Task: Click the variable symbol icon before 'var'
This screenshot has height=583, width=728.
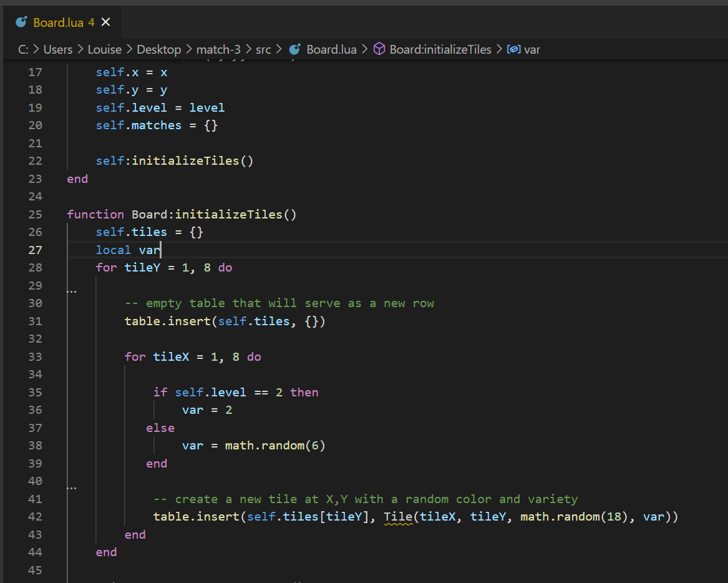Action: click(x=513, y=49)
